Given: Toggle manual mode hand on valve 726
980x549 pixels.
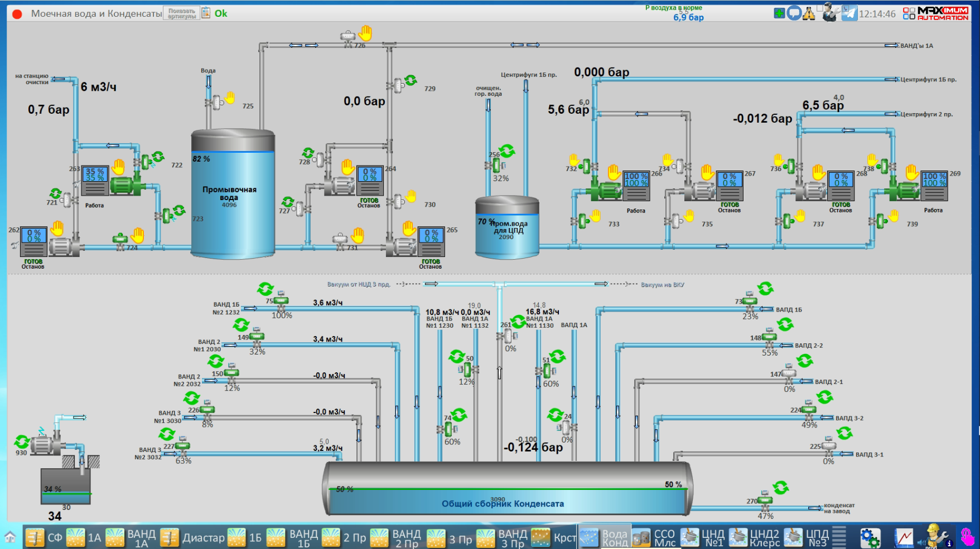Looking at the screenshot, I should pyautogui.click(x=365, y=33).
